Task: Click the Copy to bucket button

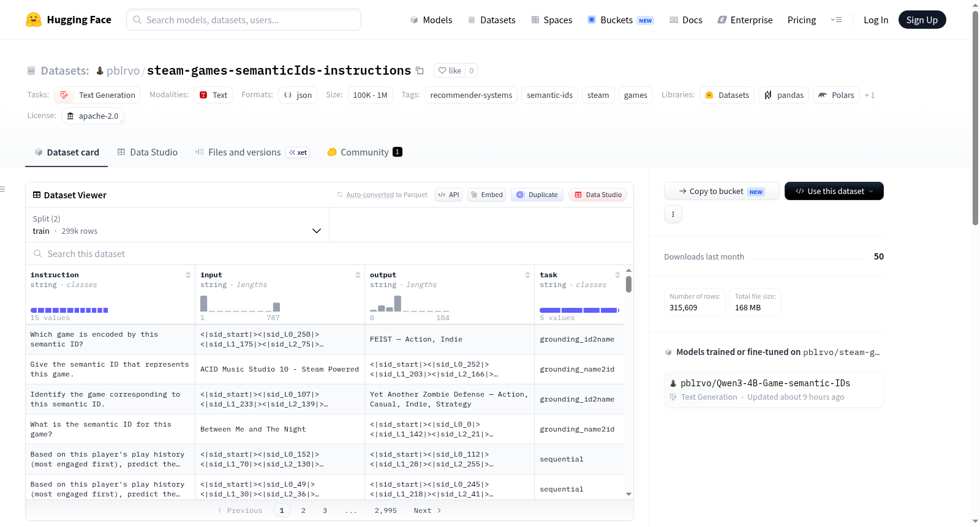Action: 722,191
